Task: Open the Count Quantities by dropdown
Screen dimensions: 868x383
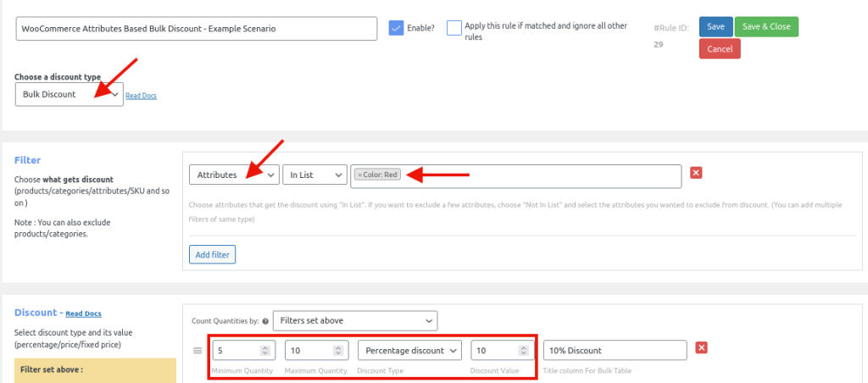Action: [354, 321]
